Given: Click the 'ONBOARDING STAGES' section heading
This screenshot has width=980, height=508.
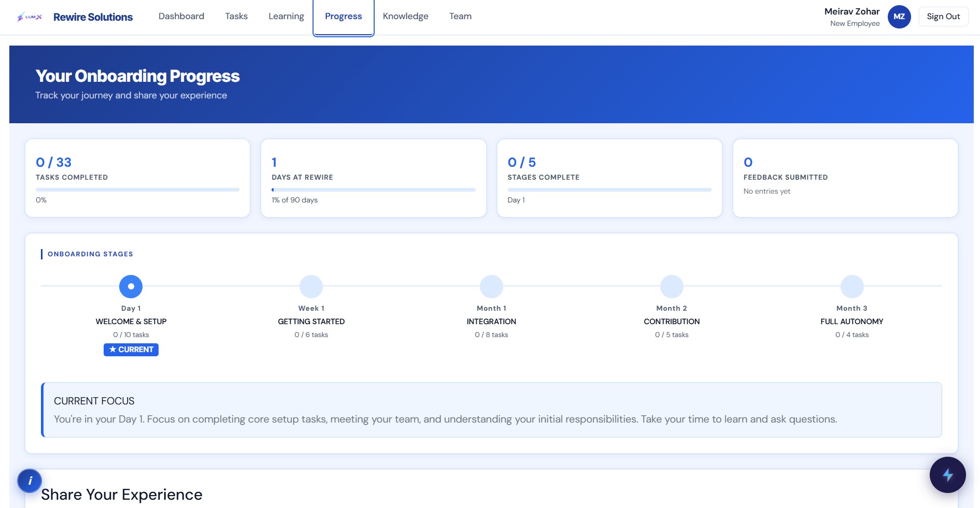Looking at the screenshot, I should click(90, 254).
